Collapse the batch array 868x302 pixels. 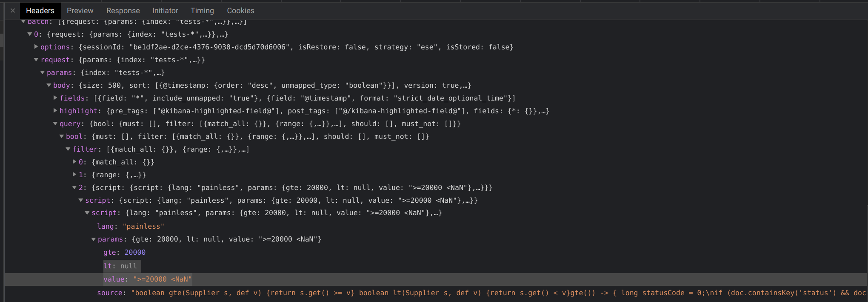pyautogui.click(x=23, y=21)
